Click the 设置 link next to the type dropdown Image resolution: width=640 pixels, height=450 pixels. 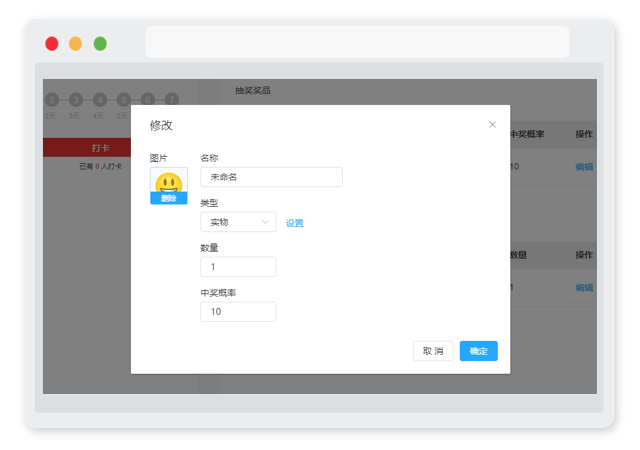(294, 223)
